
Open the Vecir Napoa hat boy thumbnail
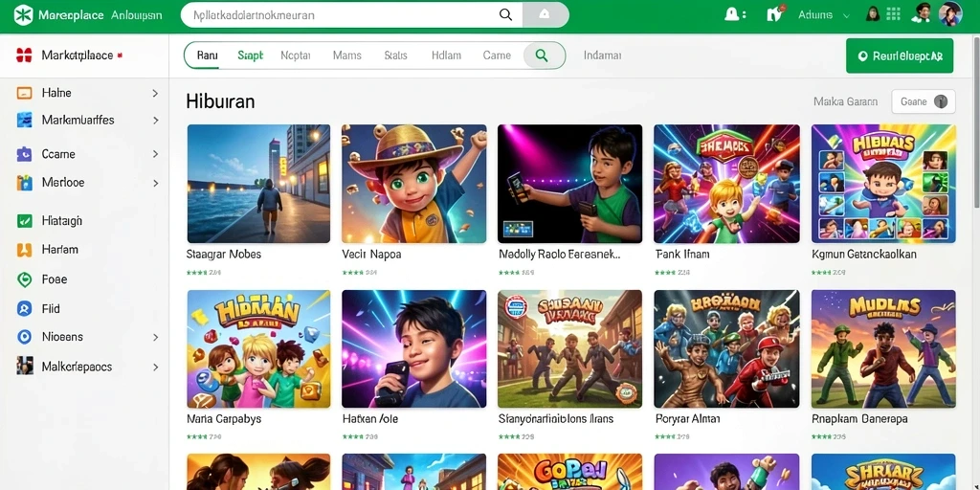pos(413,184)
